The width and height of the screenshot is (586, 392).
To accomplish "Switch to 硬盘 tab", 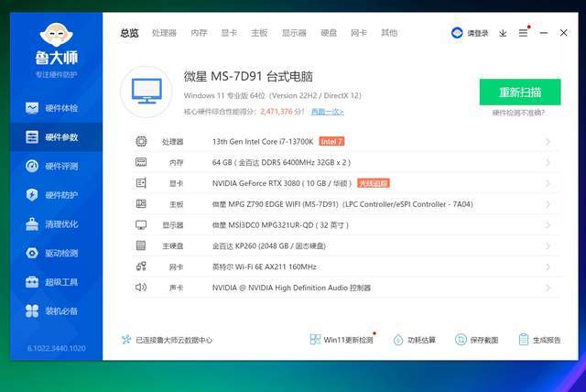I will click(329, 33).
